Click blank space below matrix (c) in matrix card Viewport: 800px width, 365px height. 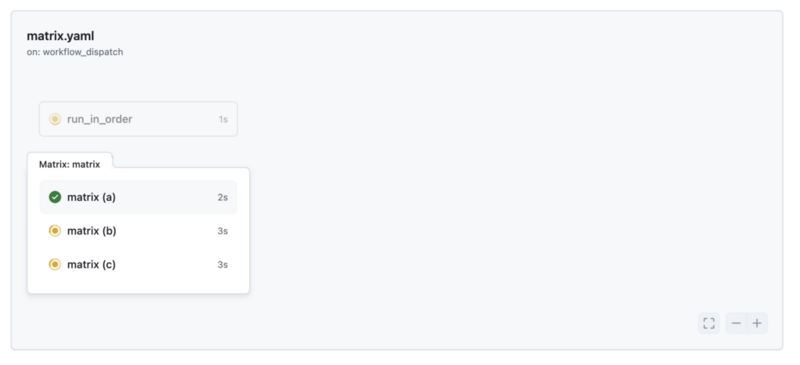138,287
